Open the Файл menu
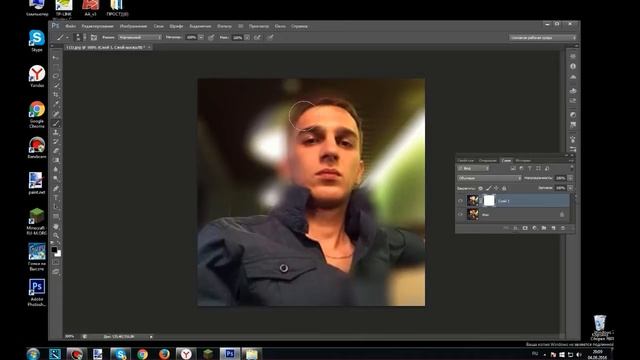The height and width of the screenshot is (360, 640). click(x=71, y=26)
